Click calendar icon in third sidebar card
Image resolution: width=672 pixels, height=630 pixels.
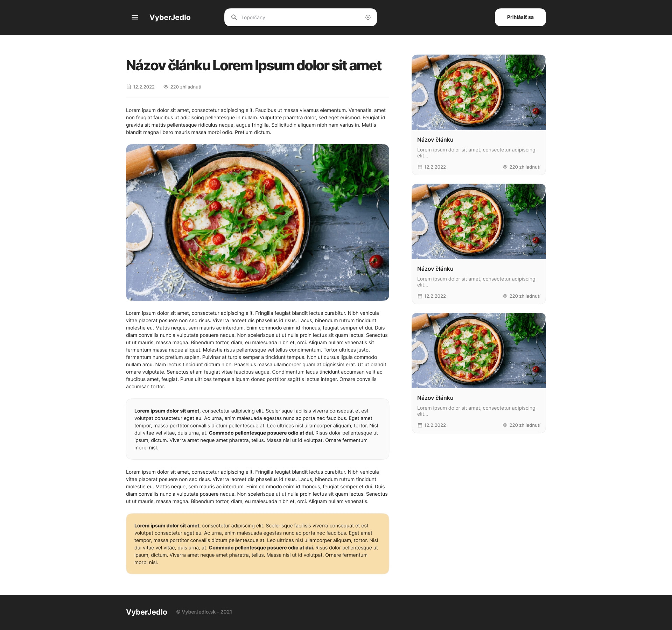pos(420,425)
